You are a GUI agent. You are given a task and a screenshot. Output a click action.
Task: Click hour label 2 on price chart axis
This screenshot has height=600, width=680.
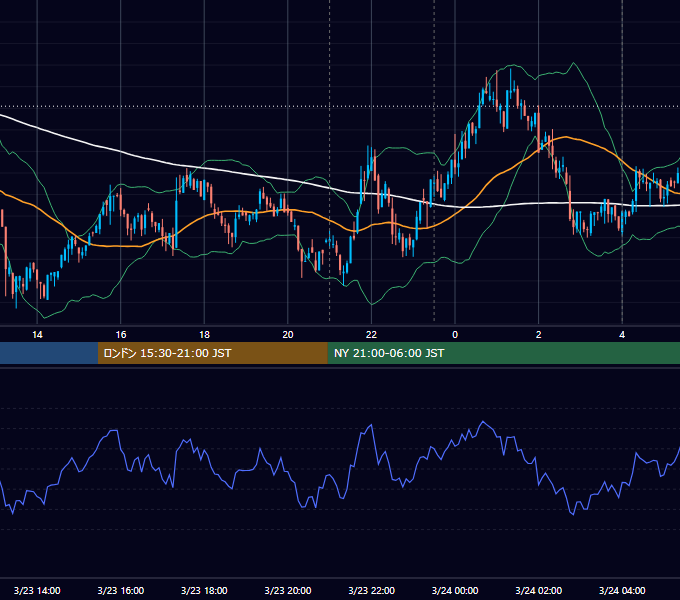click(x=539, y=335)
